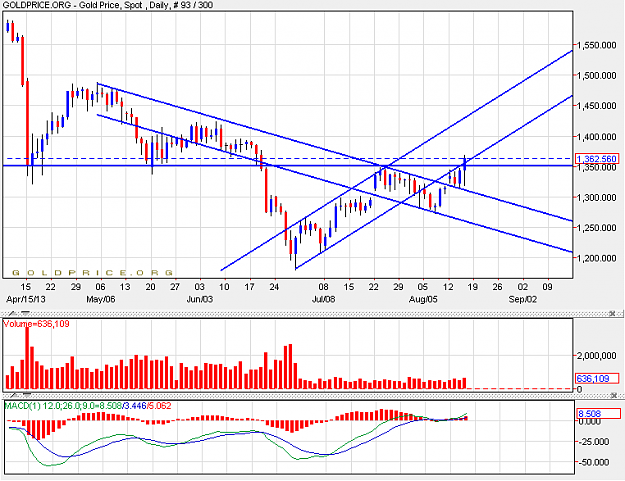The height and width of the screenshot is (481, 625).
Task: Click the 1,200.000 price axis label
Action: coord(597,258)
